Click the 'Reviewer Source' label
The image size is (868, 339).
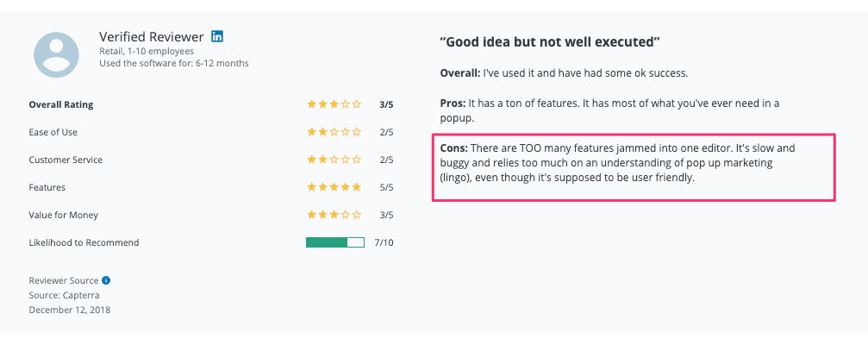[x=64, y=280]
